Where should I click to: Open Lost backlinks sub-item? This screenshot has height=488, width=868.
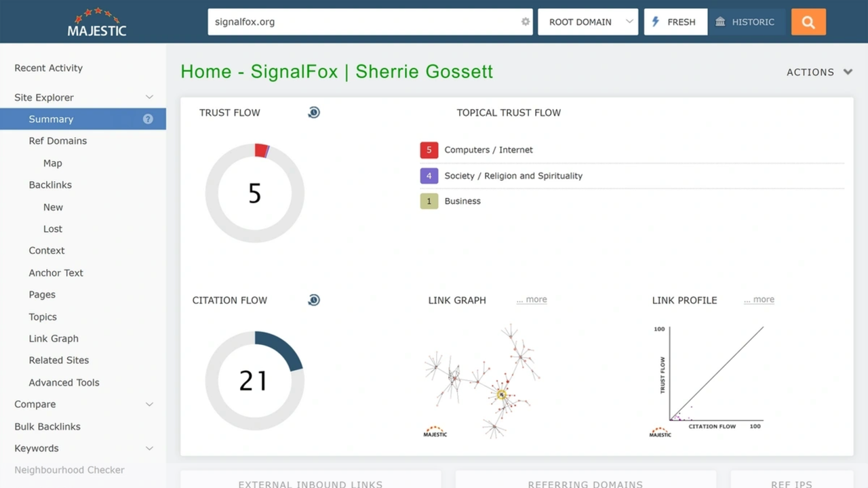point(52,229)
